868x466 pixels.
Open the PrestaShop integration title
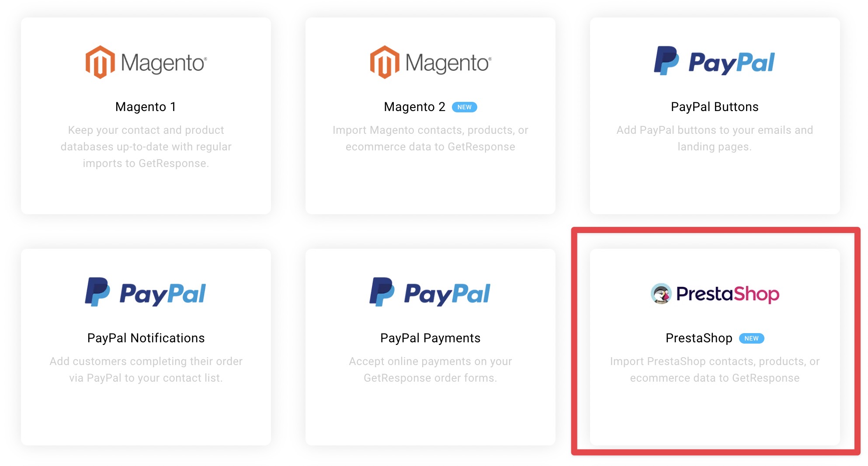(x=699, y=338)
